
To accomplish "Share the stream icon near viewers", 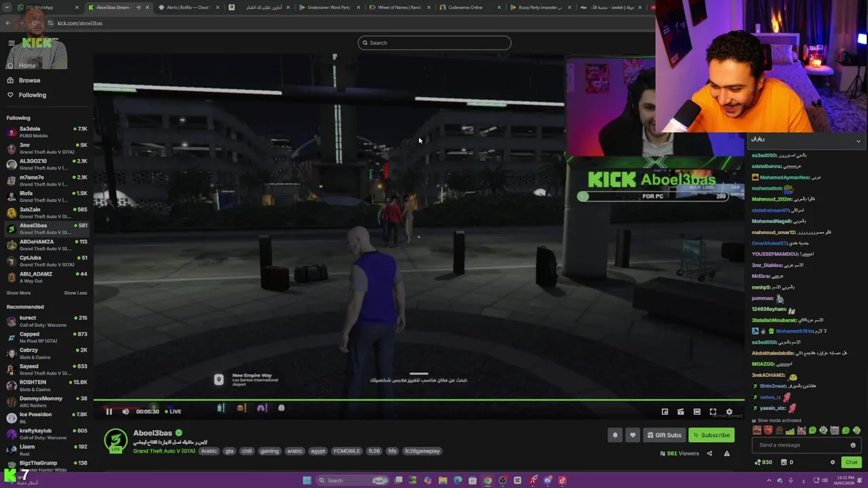I will pos(709,453).
